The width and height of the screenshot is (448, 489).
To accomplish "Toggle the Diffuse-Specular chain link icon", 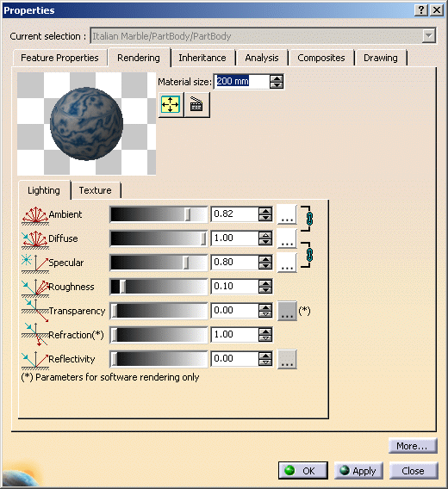I will click(309, 255).
